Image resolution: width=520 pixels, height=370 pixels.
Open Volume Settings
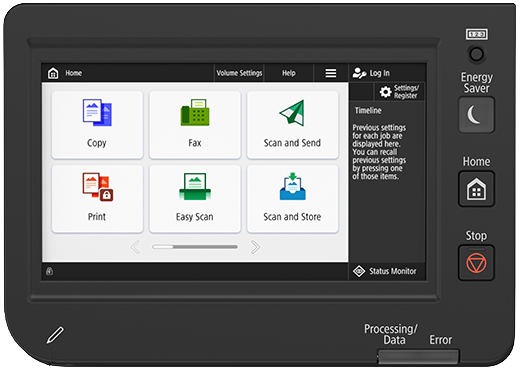(x=239, y=73)
